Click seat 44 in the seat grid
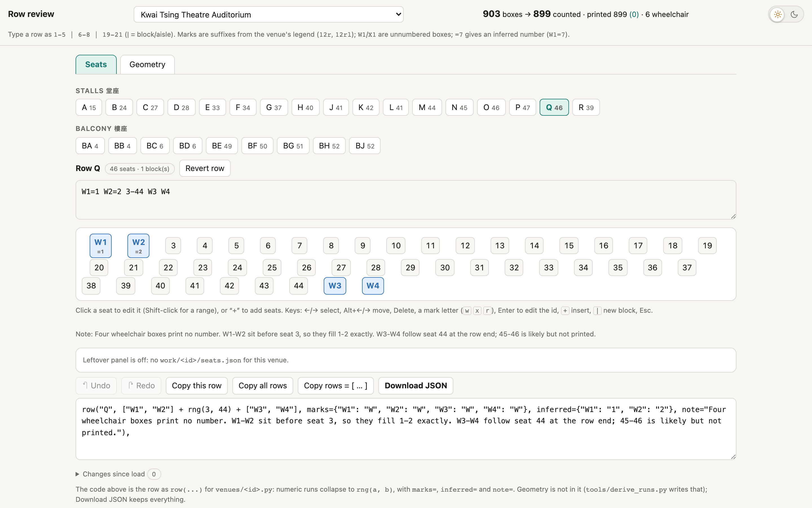This screenshot has height=508, width=812. pyautogui.click(x=299, y=286)
